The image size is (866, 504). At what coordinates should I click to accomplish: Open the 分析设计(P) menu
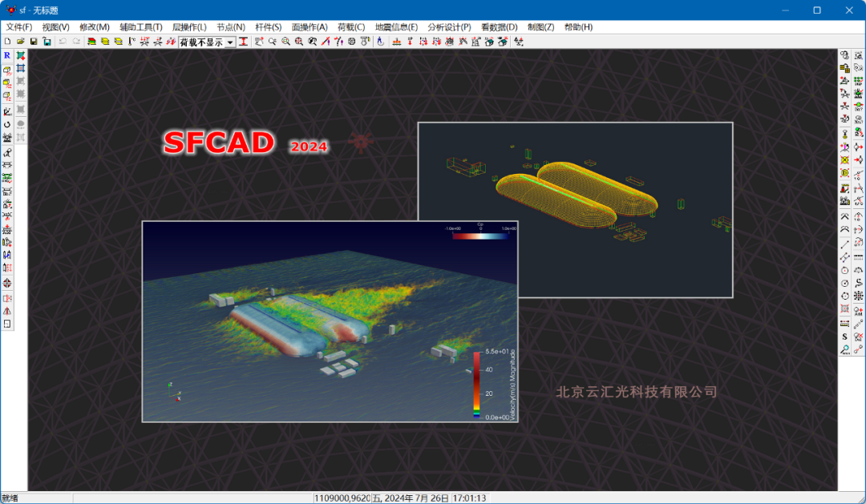click(x=449, y=27)
